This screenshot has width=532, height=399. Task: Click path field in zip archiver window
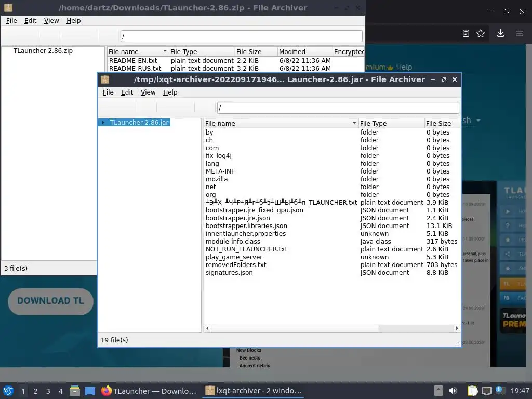click(241, 36)
